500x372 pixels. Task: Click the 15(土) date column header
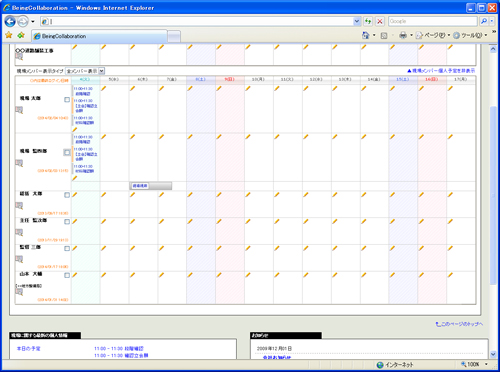(403, 79)
